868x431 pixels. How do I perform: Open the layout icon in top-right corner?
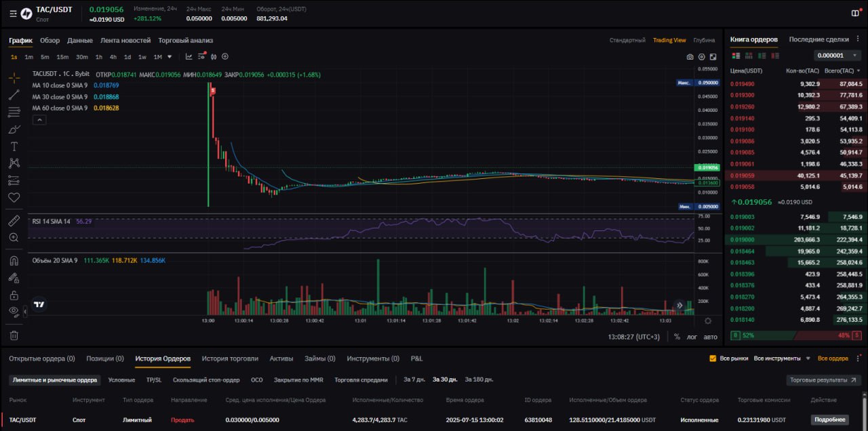click(x=855, y=13)
